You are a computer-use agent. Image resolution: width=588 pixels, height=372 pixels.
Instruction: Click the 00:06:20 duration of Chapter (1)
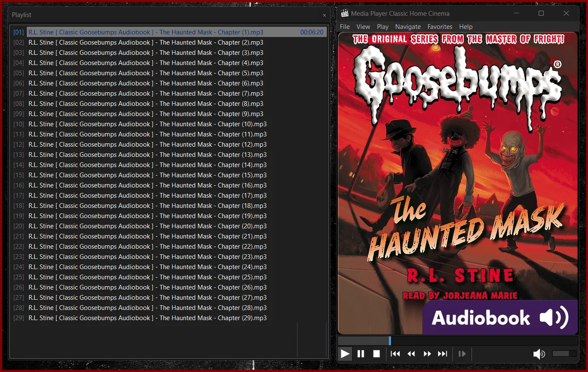[311, 32]
